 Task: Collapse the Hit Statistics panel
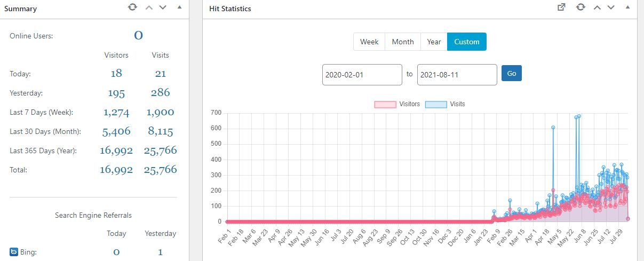tap(627, 7)
